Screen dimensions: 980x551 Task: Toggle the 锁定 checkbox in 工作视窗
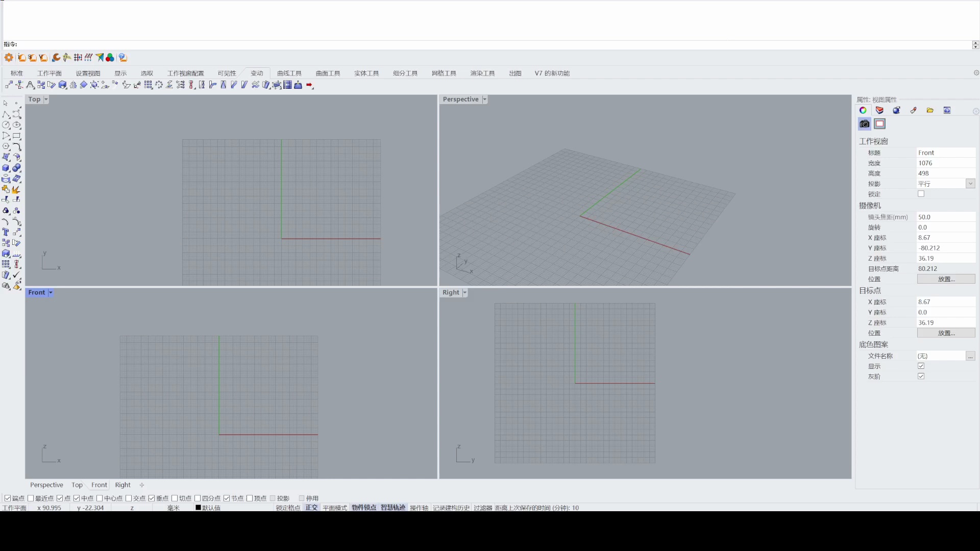coord(921,194)
